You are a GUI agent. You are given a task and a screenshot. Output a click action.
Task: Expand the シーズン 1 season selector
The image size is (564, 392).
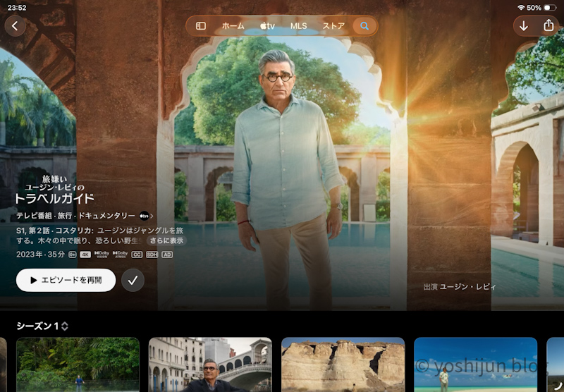pyautogui.click(x=42, y=326)
